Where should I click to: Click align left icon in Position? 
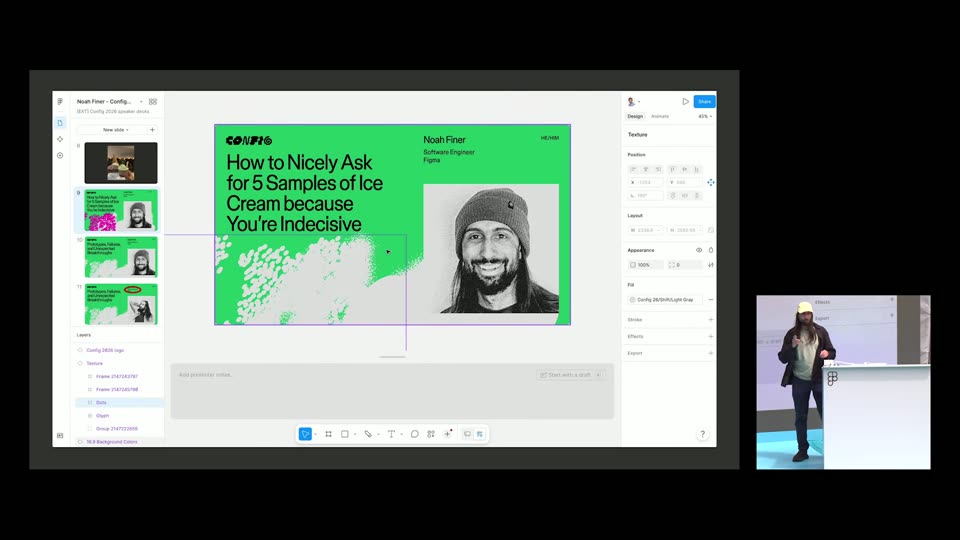634,170
